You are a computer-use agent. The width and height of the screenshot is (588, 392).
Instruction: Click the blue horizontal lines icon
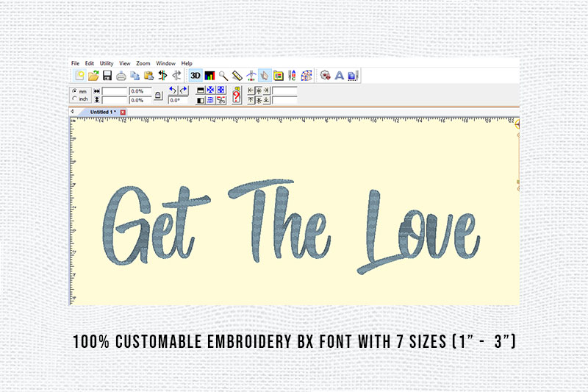point(211,100)
